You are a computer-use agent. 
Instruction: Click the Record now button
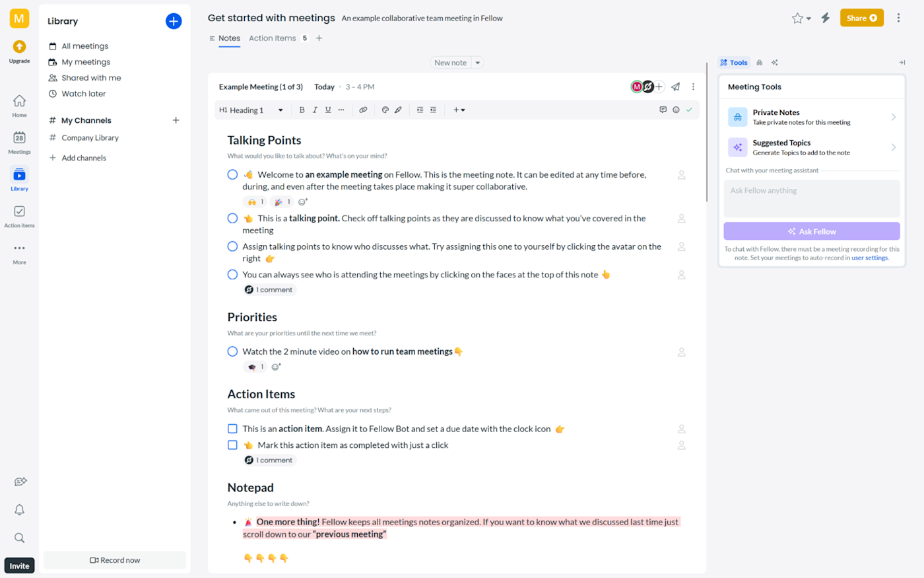(115, 560)
